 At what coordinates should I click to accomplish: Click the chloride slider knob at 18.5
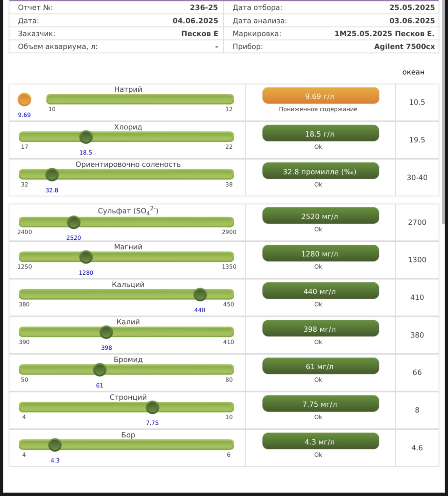pyautogui.click(x=86, y=137)
